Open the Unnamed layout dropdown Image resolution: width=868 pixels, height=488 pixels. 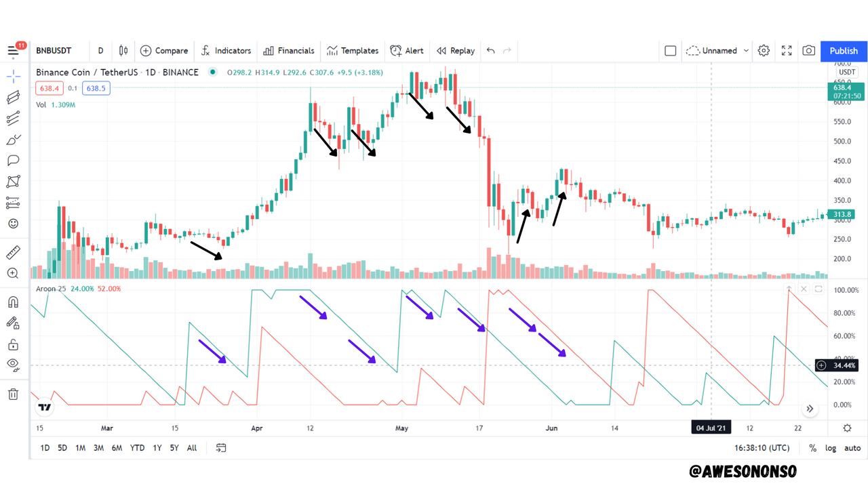(x=717, y=51)
